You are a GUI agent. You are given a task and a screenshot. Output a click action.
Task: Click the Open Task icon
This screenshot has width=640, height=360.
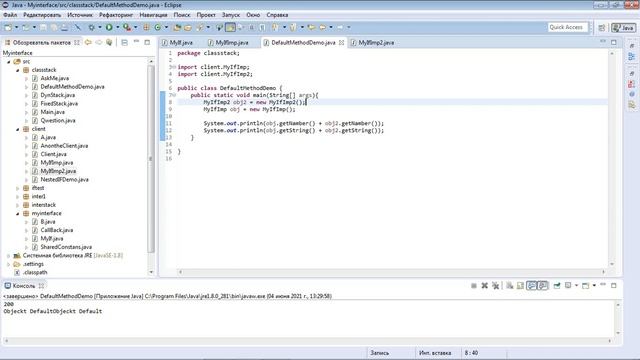tap(188, 27)
